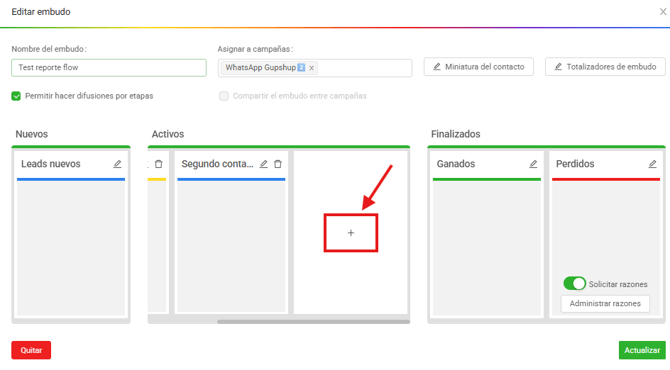Check Compartir el embudo entre campañas
Image resolution: width=670 pixels, height=370 pixels.
click(x=224, y=96)
